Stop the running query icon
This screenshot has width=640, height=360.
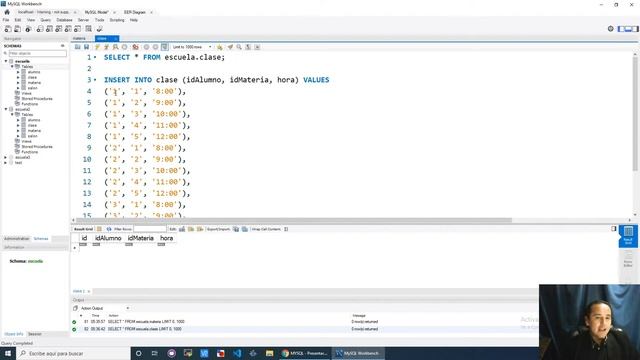[124, 47]
